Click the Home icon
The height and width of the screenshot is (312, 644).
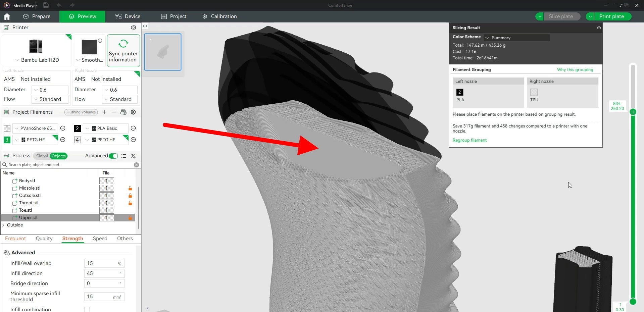click(7, 16)
